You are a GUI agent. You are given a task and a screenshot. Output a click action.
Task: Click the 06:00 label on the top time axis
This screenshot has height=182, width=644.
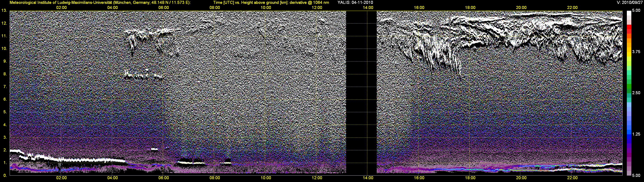(x=164, y=8)
